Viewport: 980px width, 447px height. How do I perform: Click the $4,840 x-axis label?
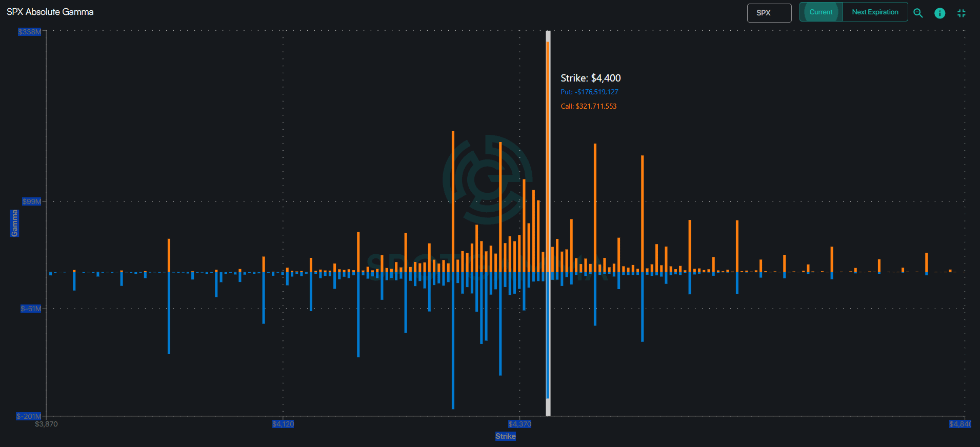point(960,424)
